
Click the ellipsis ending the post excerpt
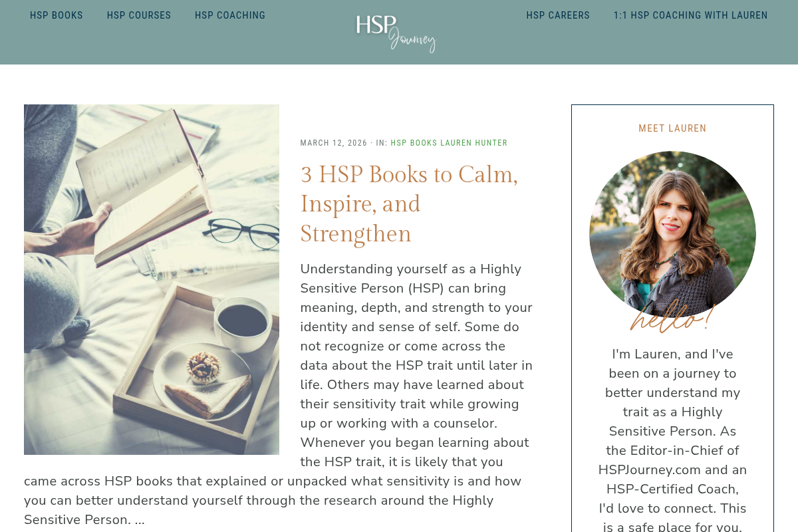(140, 520)
